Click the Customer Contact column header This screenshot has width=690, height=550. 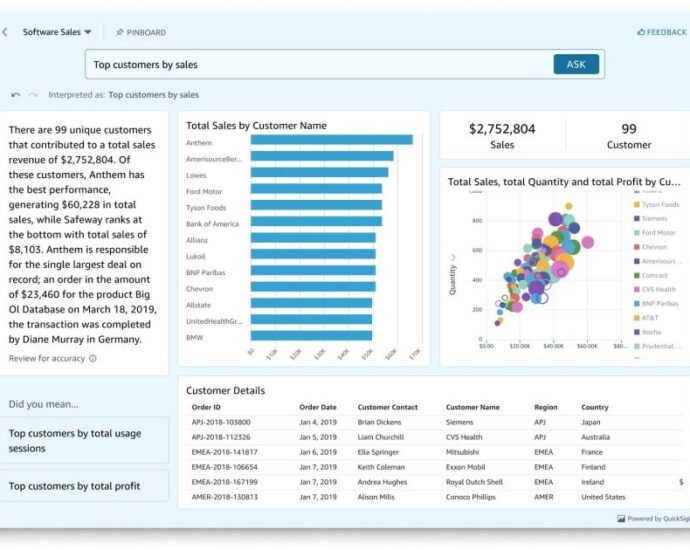(x=388, y=407)
